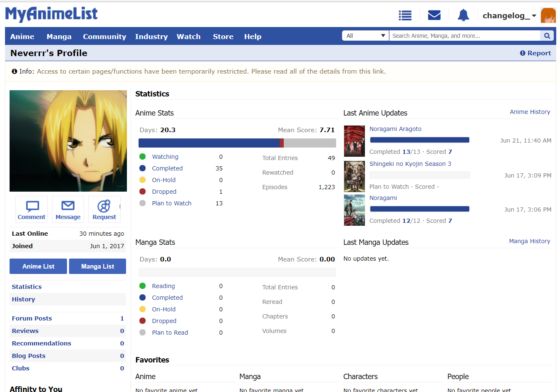
Task: Click the Manga List button
Action: click(97, 266)
